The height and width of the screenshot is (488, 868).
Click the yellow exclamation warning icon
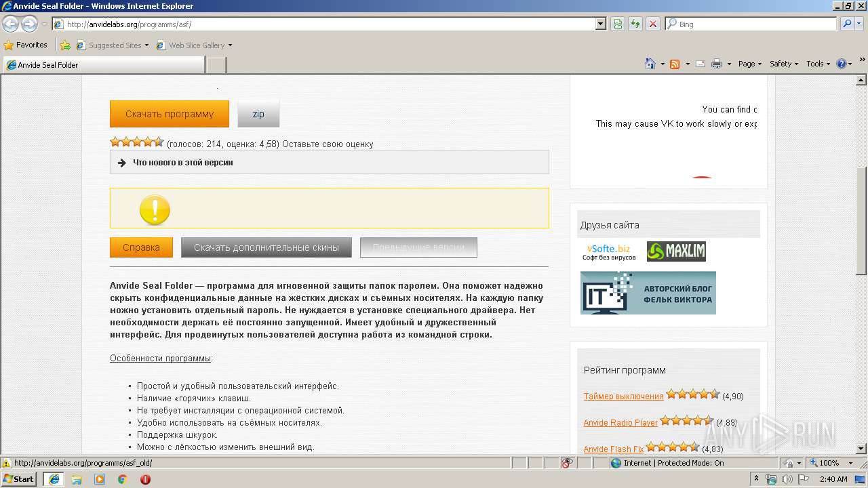tap(155, 209)
